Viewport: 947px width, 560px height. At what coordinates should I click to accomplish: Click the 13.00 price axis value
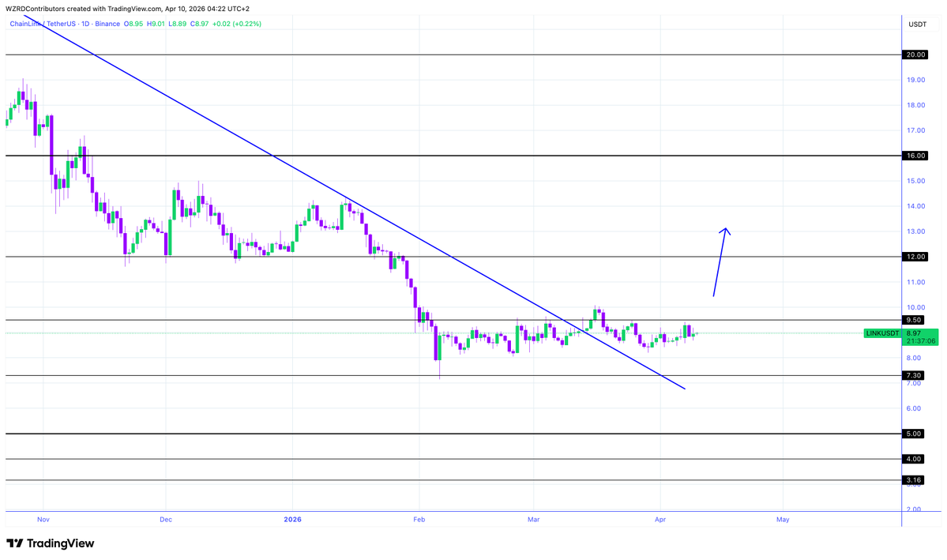point(915,231)
